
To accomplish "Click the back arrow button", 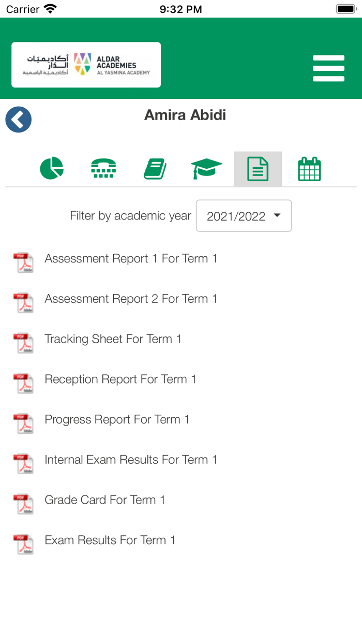I will (x=18, y=119).
